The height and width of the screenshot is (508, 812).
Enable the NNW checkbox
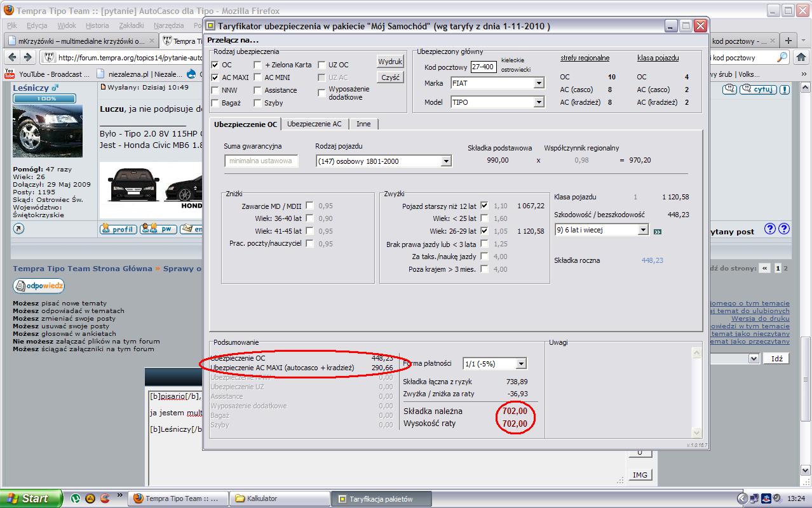coord(215,90)
